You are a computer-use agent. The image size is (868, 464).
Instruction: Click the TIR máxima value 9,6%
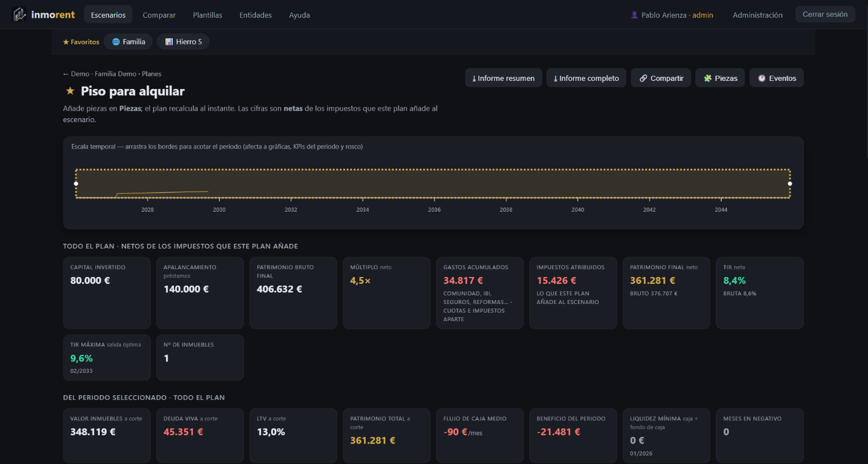(82, 358)
